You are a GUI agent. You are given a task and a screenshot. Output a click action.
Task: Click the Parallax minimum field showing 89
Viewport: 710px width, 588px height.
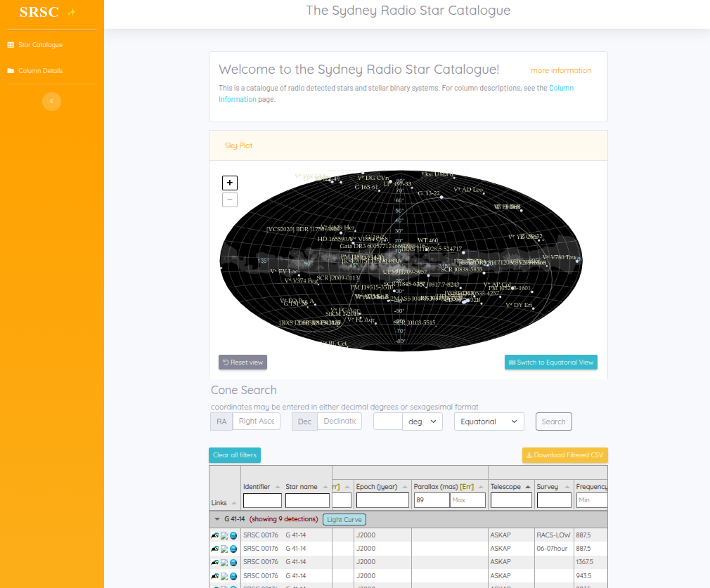[432, 500]
